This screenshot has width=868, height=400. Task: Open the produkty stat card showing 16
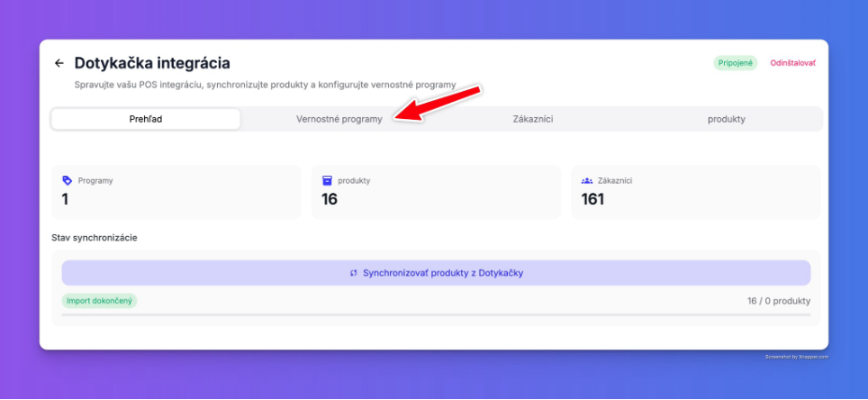tap(436, 192)
